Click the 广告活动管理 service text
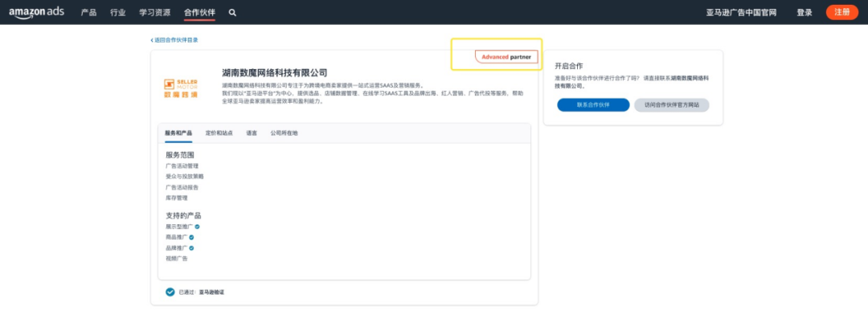 (182, 165)
